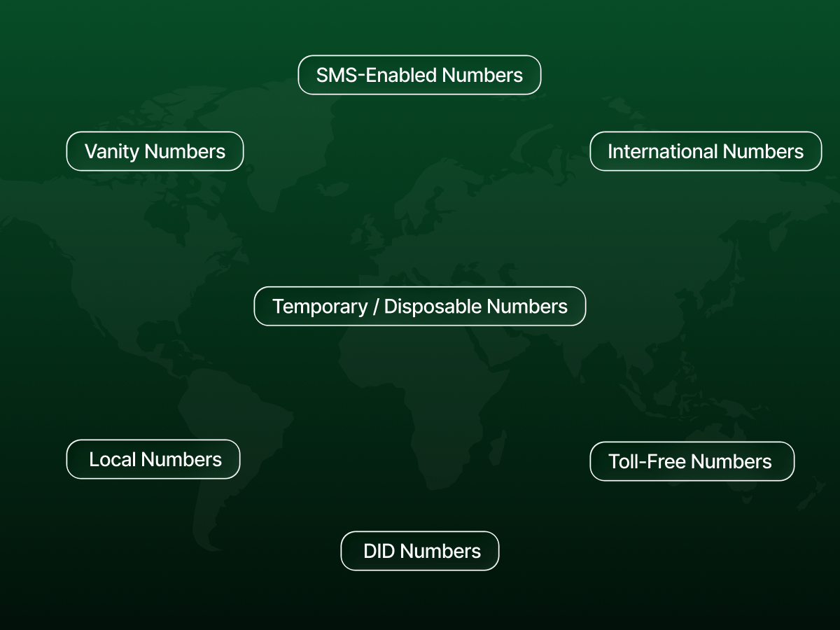The width and height of the screenshot is (840, 630).
Task: Click the Toll-Free Numbers pill
Action: pos(692,461)
